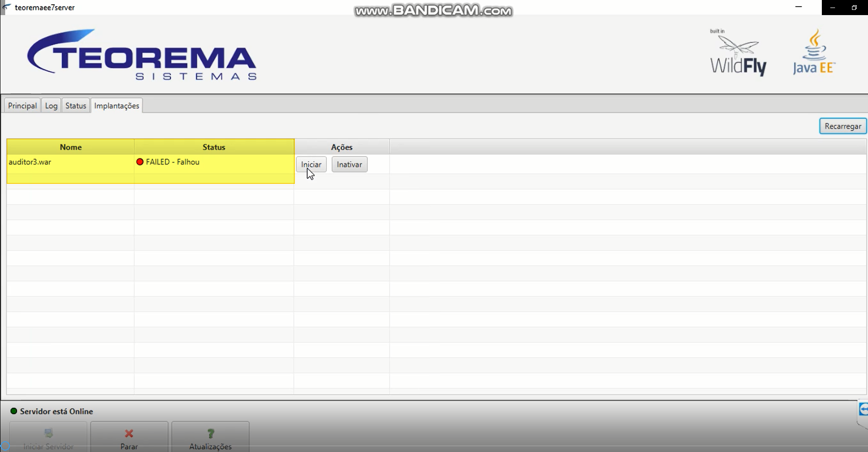The width and height of the screenshot is (868, 452).
Task: Select the Implantações tab
Action: (x=116, y=106)
